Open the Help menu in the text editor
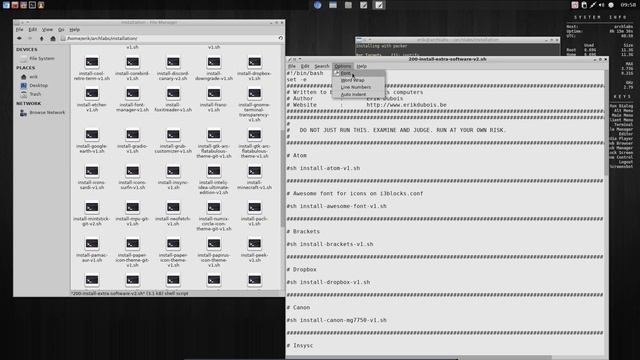 point(362,66)
